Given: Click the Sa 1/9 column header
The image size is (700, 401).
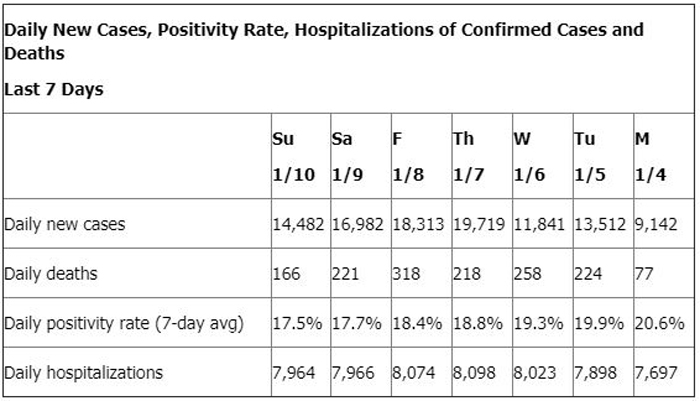Looking at the screenshot, I should (348, 156).
